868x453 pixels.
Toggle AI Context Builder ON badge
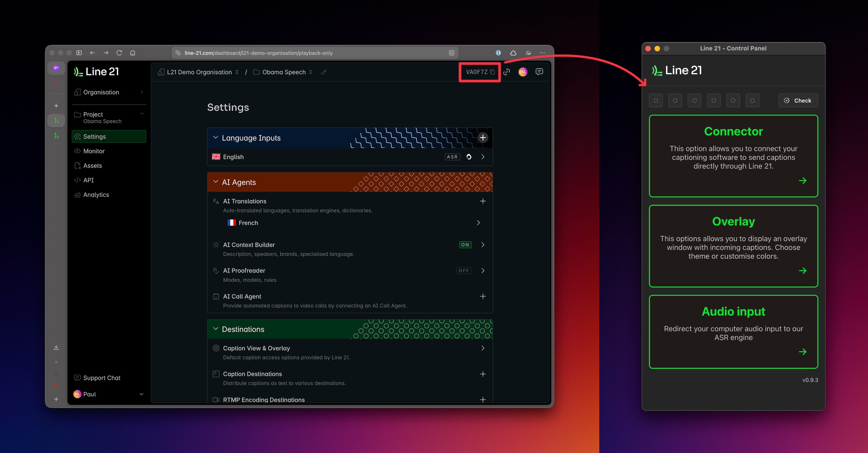pos(465,245)
